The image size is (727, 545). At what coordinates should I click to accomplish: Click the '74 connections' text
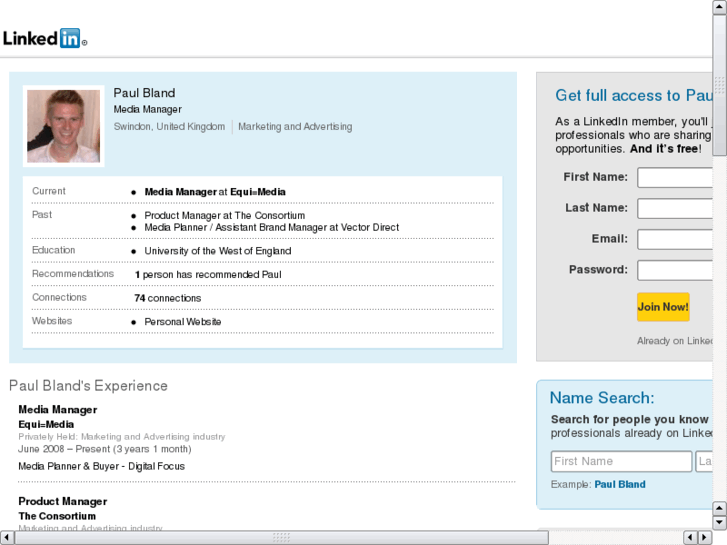coord(168,298)
